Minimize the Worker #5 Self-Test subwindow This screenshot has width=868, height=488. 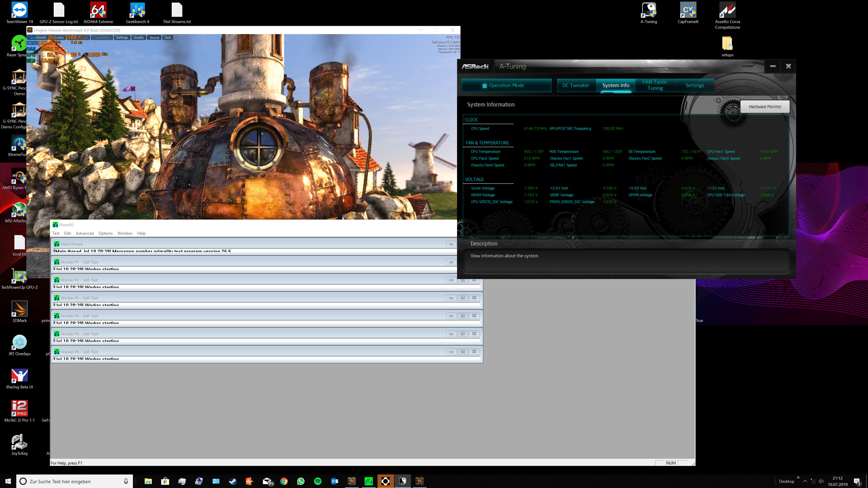point(451,334)
